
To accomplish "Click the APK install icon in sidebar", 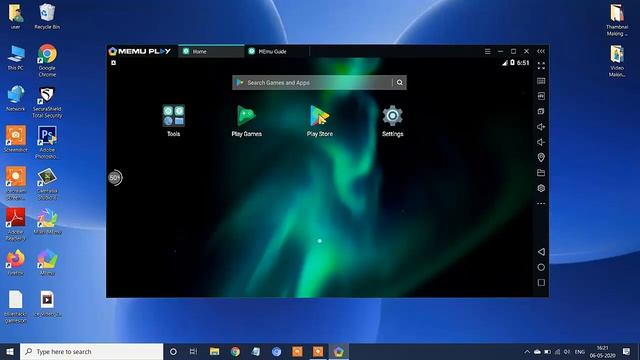I will click(x=541, y=96).
